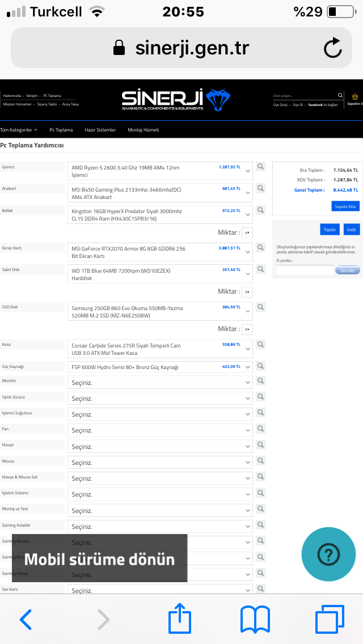Open the Fan Seçiniz dropdown
Image resolution: width=363 pixels, height=644 pixels.
tap(160, 430)
